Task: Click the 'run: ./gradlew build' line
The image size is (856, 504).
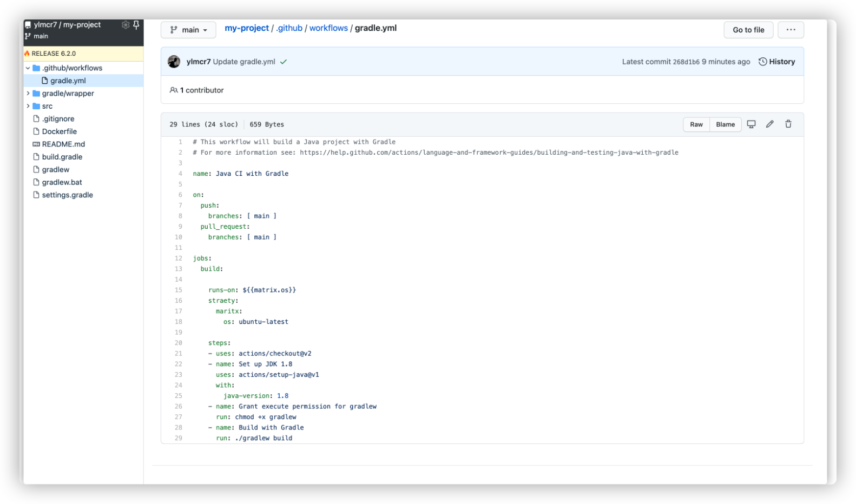Action: (x=254, y=438)
